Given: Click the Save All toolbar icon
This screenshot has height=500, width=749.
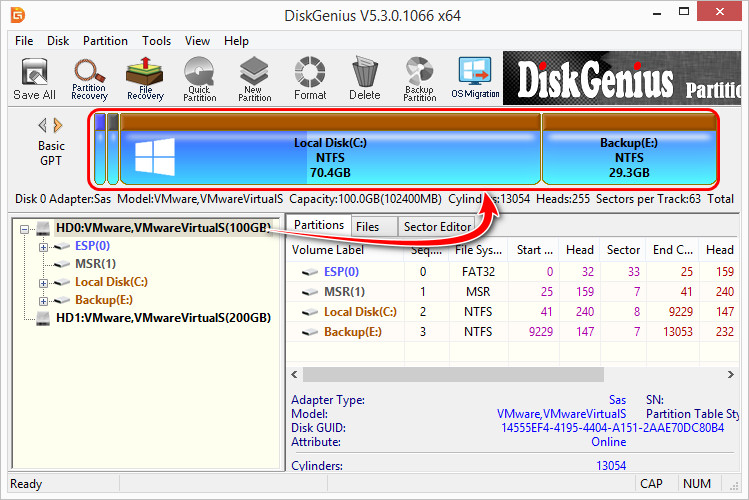Looking at the screenshot, I should (34, 79).
